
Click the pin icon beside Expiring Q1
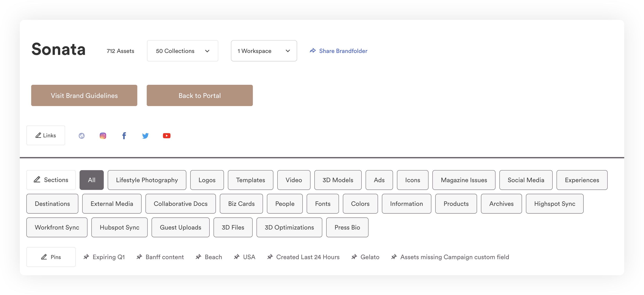pyautogui.click(x=86, y=257)
